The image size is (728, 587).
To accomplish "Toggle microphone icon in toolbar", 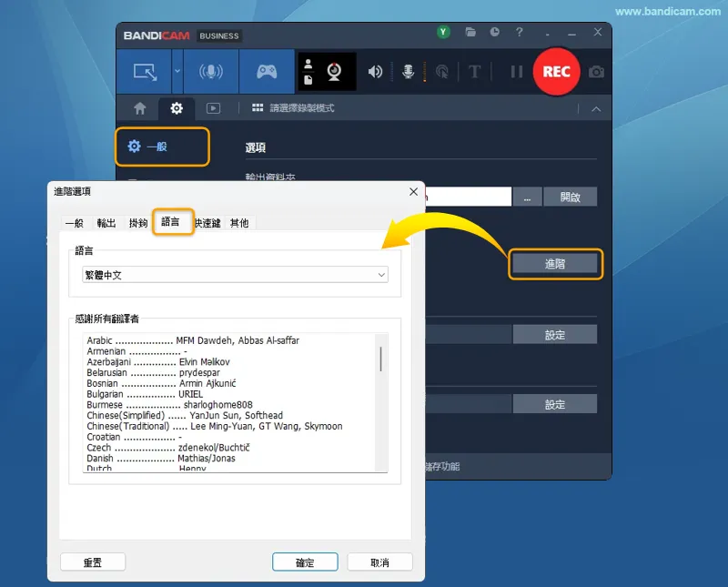I will [x=408, y=72].
